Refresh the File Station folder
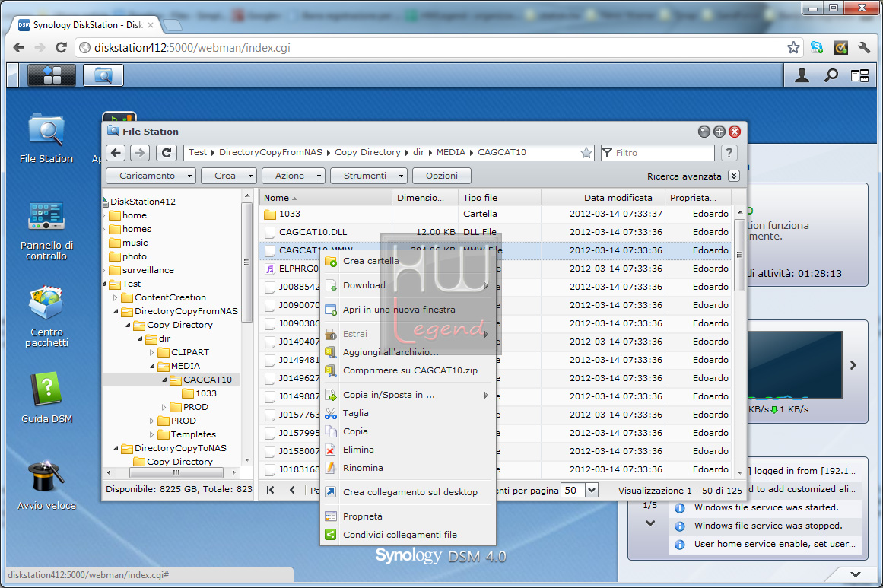 click(166, 153)
